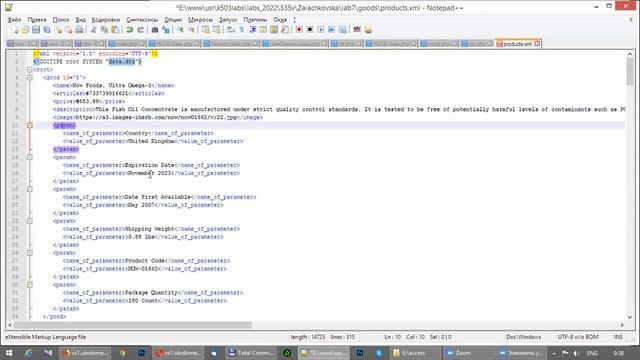This screenshot has width=640, height=360.
Task: Collapse the Product Code param fold marker
Action: point(30,253)
